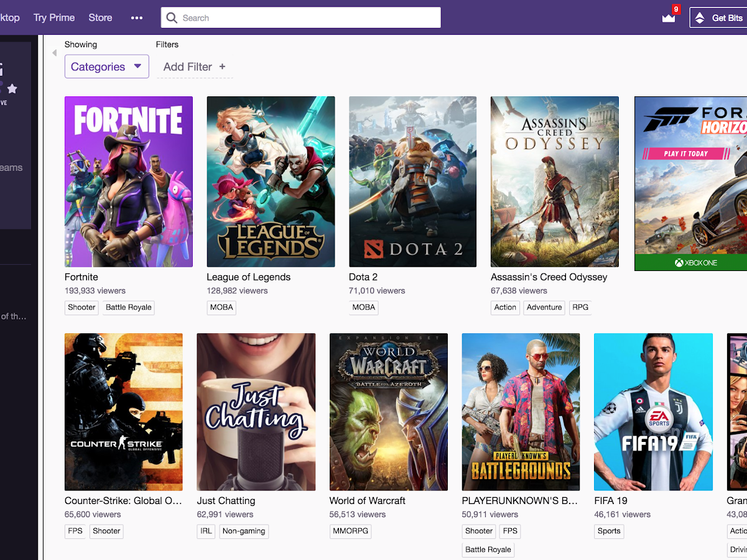Image resolution: width=747 pixels, height=560 pixels.
Task: Click the League of Legends title link
Action: (x=249, y=277)
